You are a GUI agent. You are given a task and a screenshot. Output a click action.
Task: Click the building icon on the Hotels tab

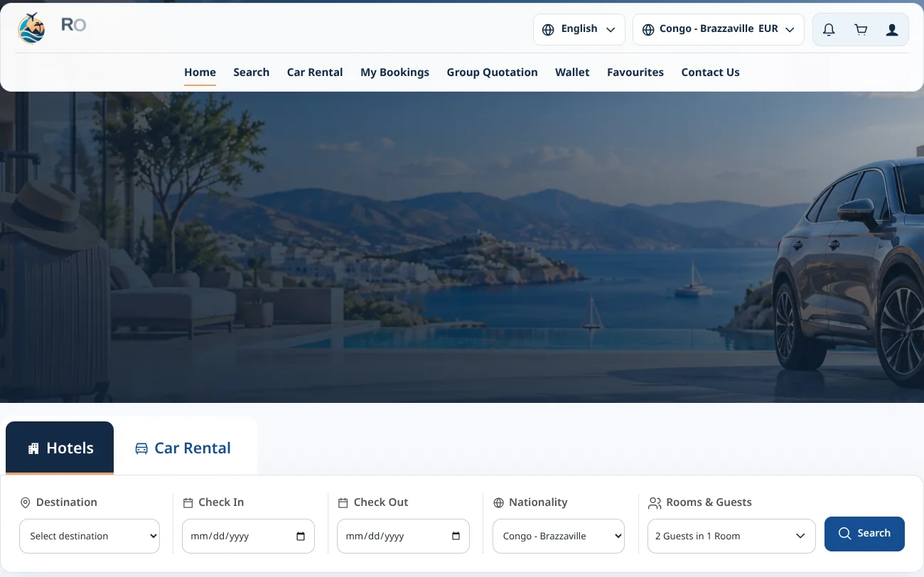click(x=33, y=448)
